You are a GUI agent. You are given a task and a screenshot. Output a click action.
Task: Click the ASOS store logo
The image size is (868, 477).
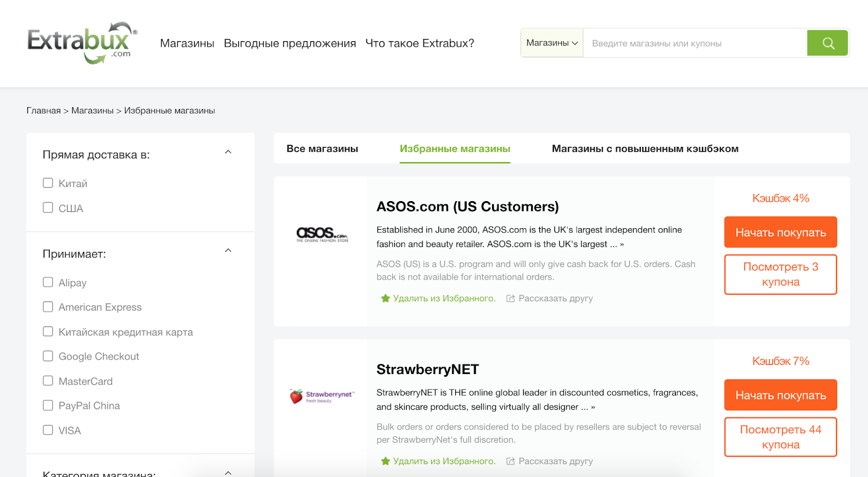coord(322,234)
